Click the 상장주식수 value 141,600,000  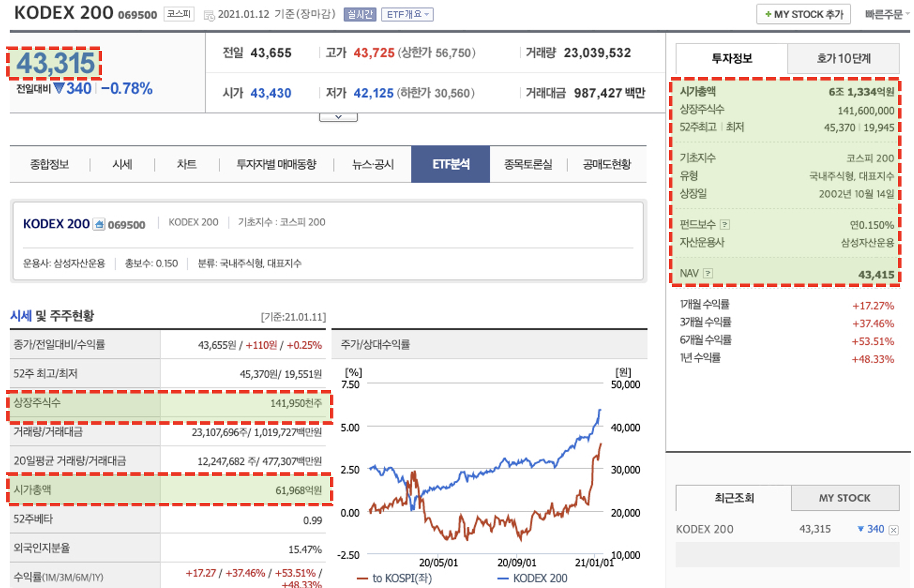(866, 111)
